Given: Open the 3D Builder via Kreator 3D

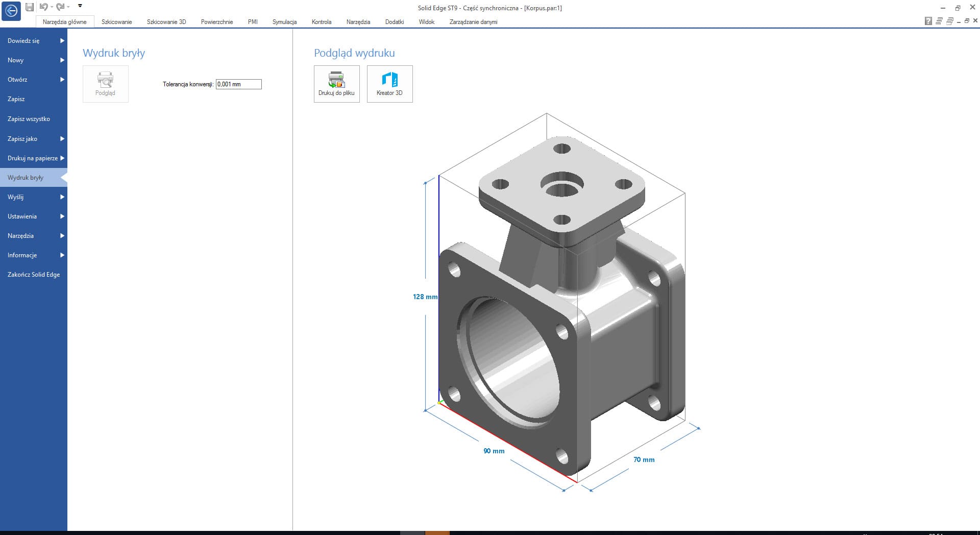Looking at the screenshot, I should coord(389,84).
